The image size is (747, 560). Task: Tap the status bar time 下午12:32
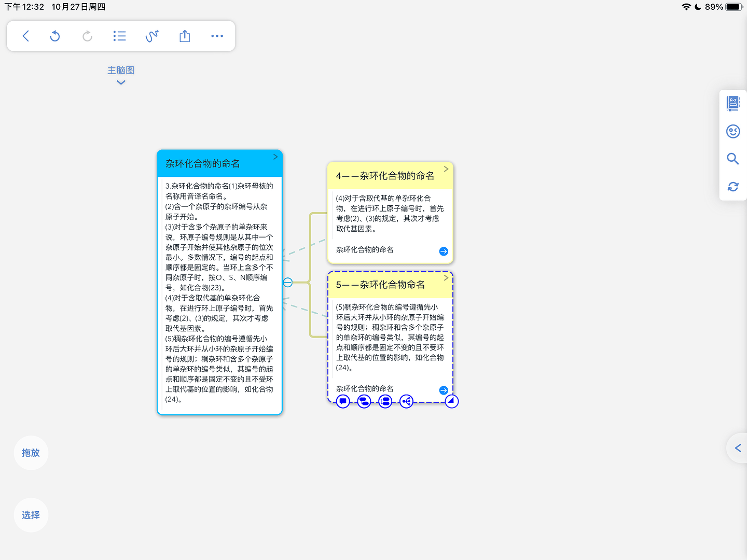(24, 7)
